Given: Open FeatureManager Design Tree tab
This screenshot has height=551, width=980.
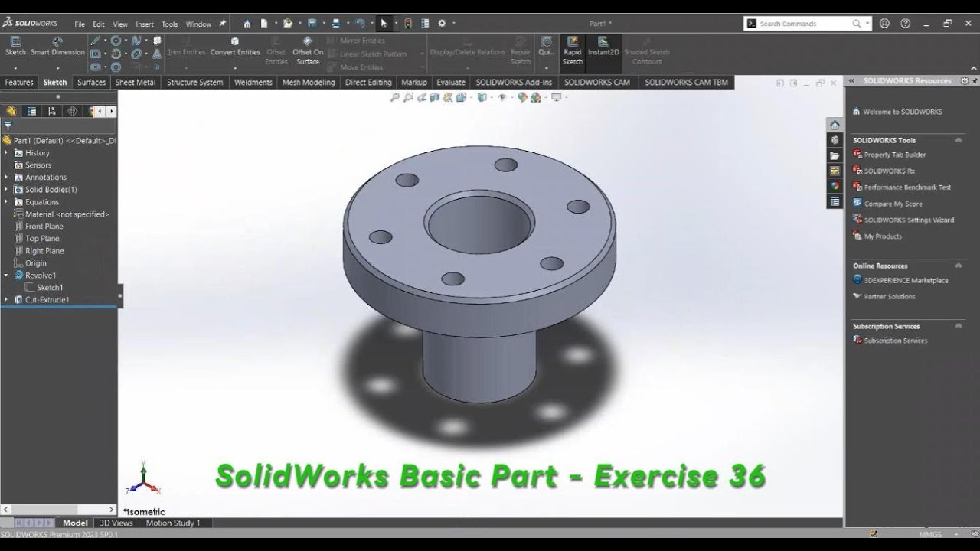Looking at the screenshot, I should pos(11,111).
